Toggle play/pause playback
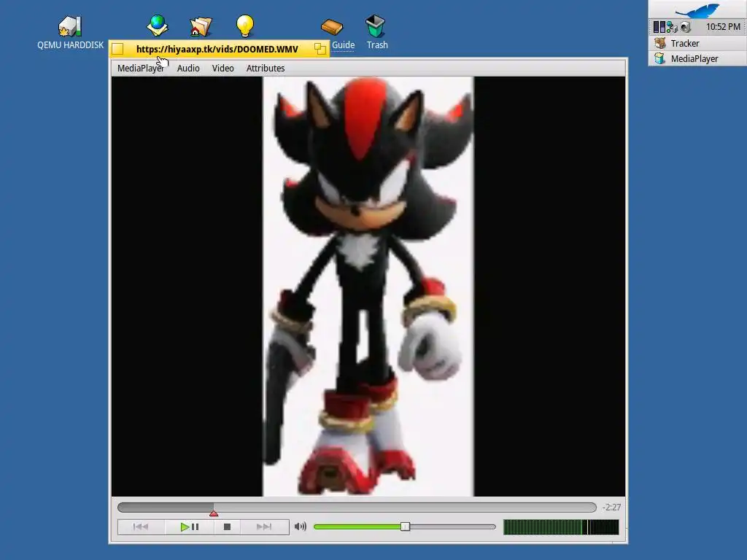The height and width of the screenshot is (560, 747). 190,526
